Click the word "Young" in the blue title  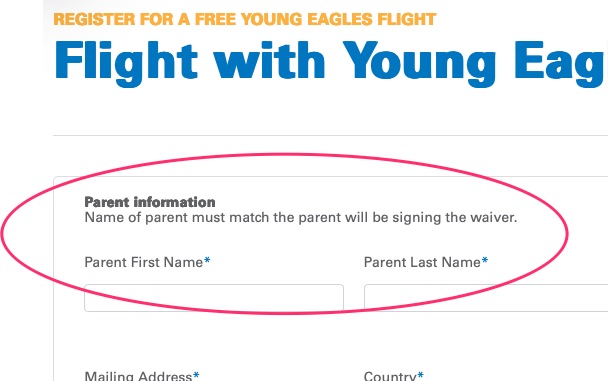click(x=418, y=64)
